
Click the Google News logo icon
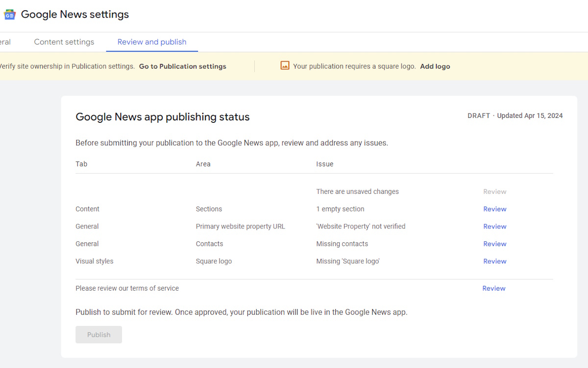coord(9,15)
